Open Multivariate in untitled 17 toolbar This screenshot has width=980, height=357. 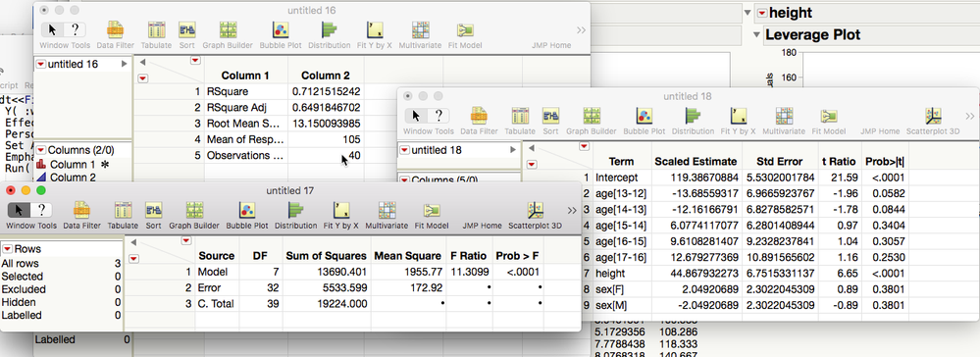click(387, 210)
